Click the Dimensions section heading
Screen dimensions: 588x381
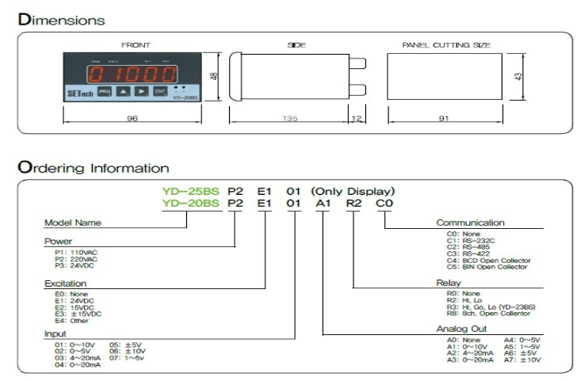61,18
